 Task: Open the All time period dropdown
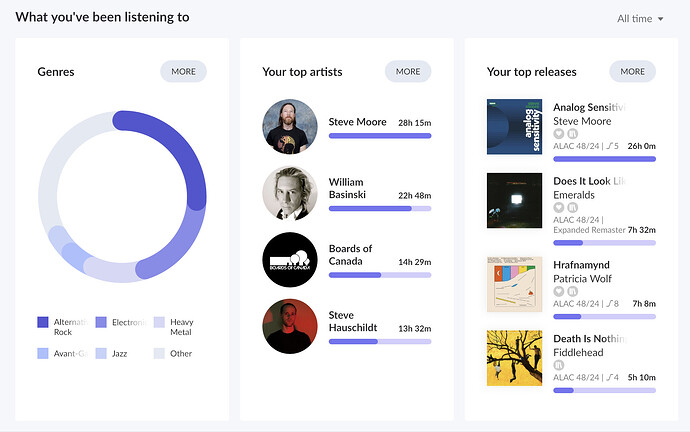point(640,18)
